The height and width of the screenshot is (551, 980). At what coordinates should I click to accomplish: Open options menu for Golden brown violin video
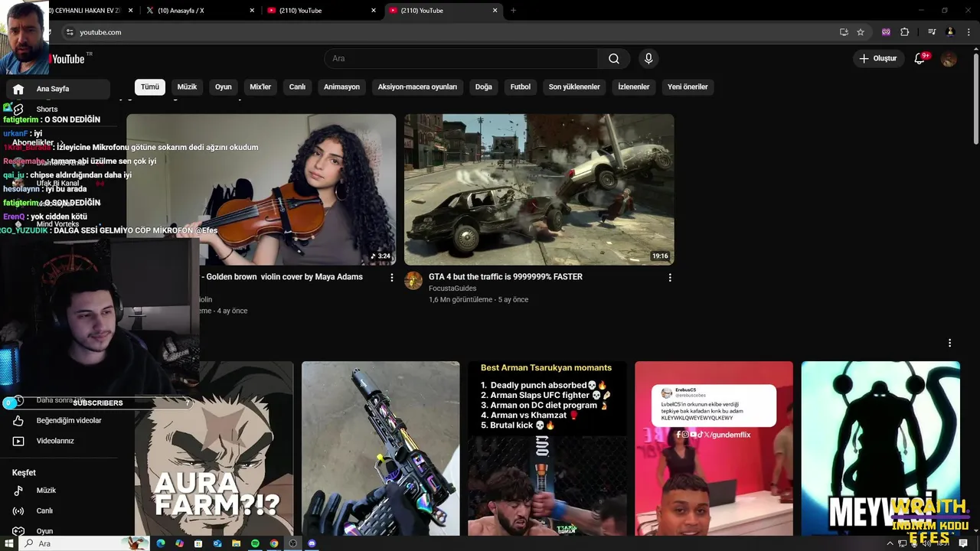click(x=392, y=278)
